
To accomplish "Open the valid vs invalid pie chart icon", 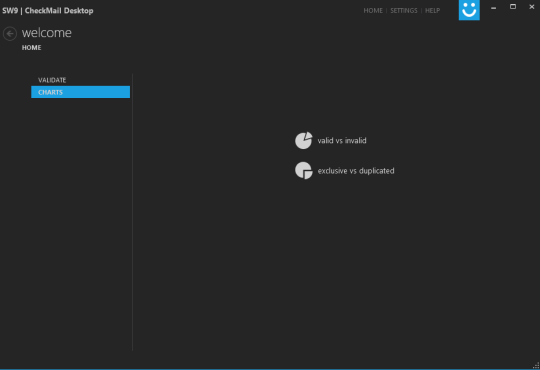I will [303, 141].
